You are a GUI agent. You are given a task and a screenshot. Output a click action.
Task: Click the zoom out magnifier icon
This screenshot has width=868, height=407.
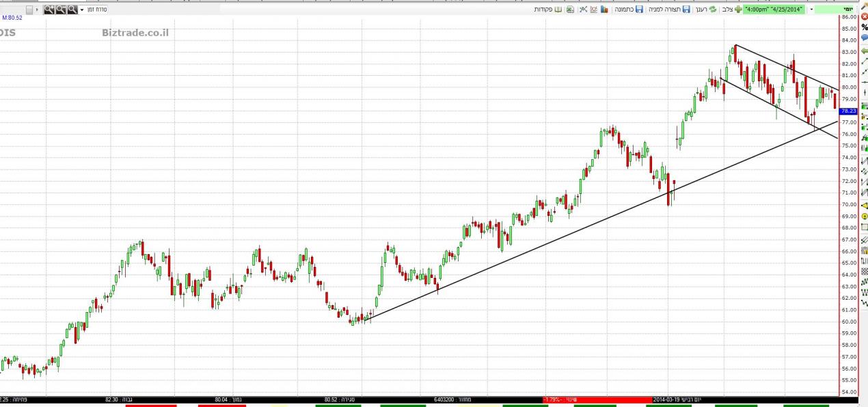(x=61, y=10)
